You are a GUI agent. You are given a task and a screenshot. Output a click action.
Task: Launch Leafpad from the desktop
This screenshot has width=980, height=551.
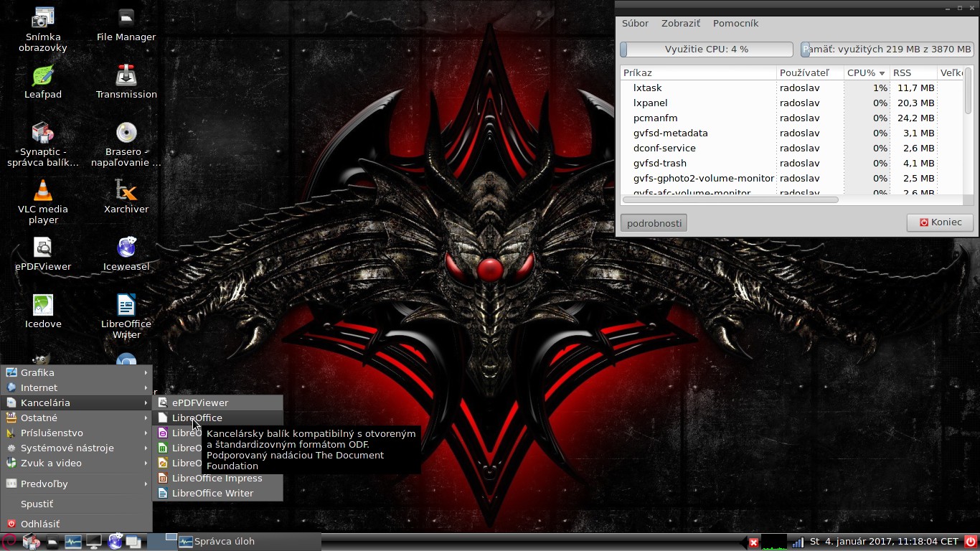click(x=43, y=82)
